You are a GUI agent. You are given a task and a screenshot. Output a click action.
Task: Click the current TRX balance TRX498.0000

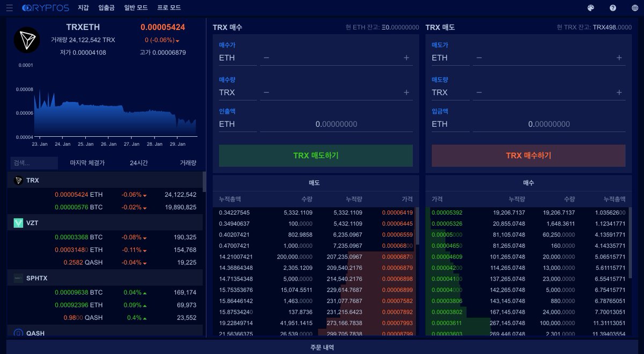point(612,27)
